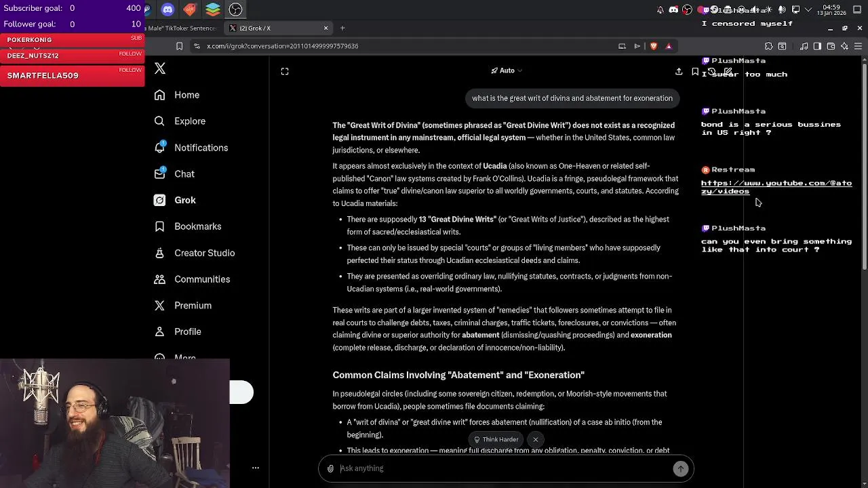Viewport: 868px width, 488px height.
Task: Open Discord from the taskbar
Action: (x=167, y=9)
